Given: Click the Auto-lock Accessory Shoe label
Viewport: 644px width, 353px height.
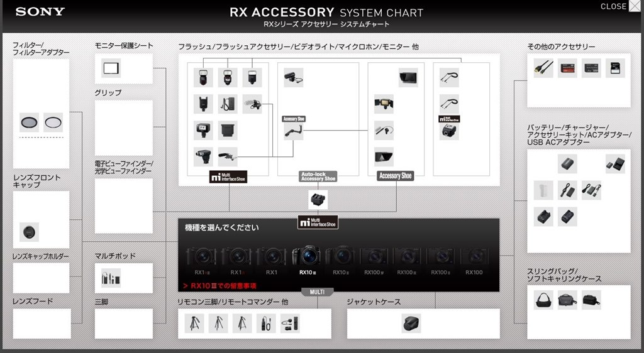Looking at the screenshot, I should [318, 176].
